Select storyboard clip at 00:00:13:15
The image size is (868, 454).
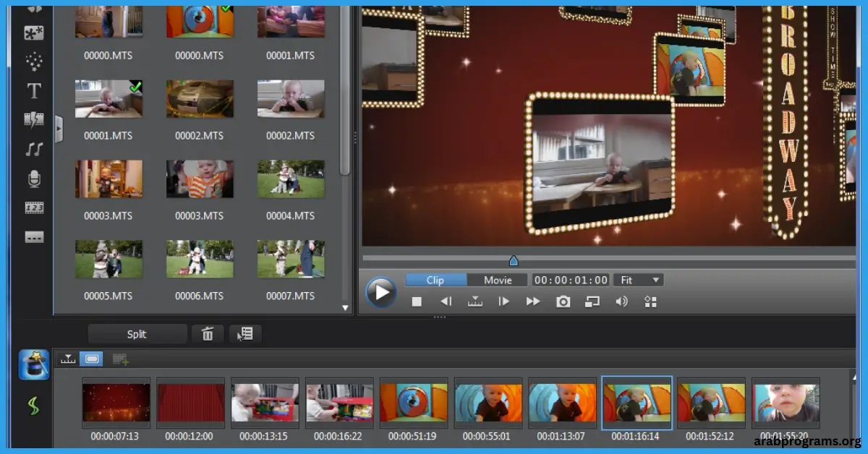(265, 403)
